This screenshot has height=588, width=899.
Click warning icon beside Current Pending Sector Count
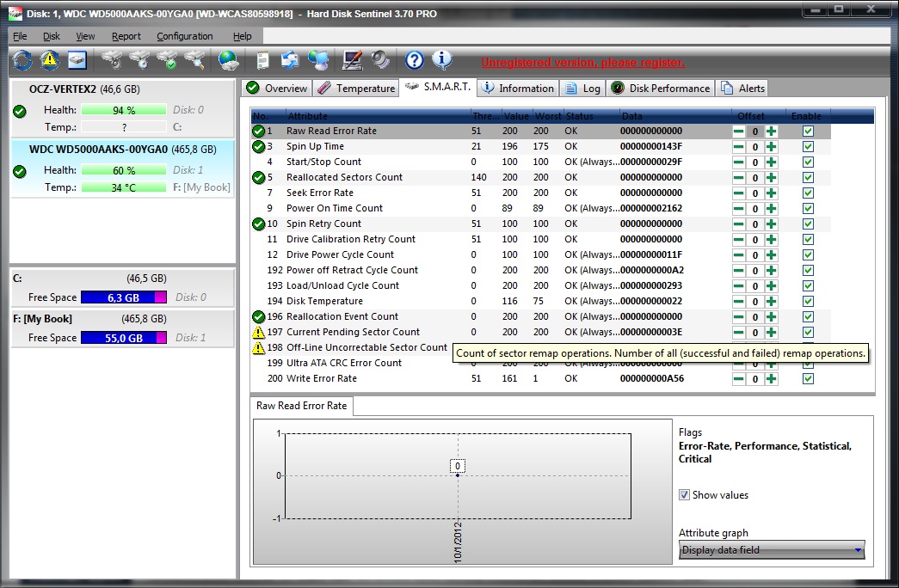259,333
